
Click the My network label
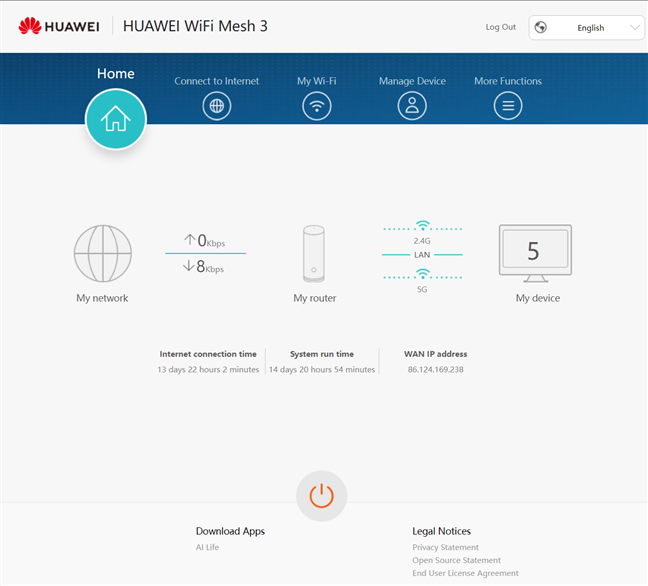[102, 298]
